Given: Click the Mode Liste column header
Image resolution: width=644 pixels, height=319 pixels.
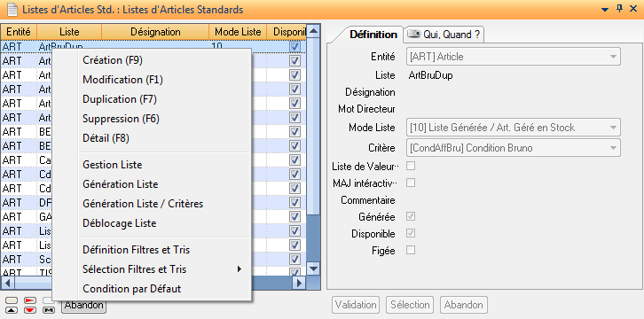Looking at the screenshot, I should tap(238, 32).
